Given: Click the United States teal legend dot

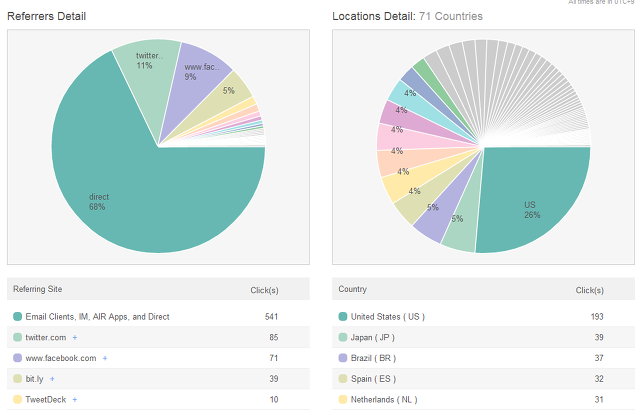Looking at the screenshot, I should pos(343,317).
